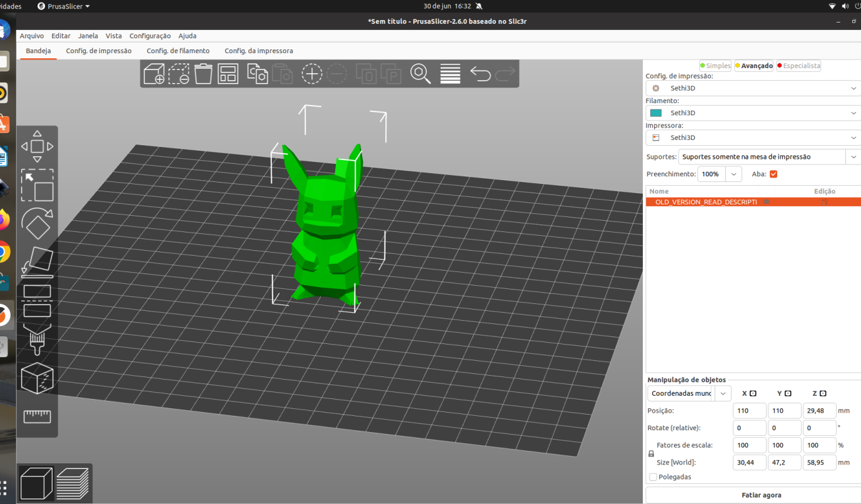Select the Simples mode button
Screen dimensions: 861x504
715,66
